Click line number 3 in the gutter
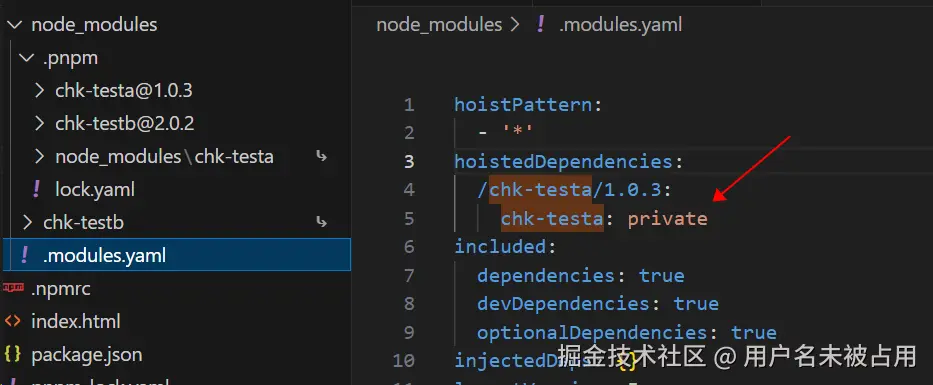 (408, 162)
